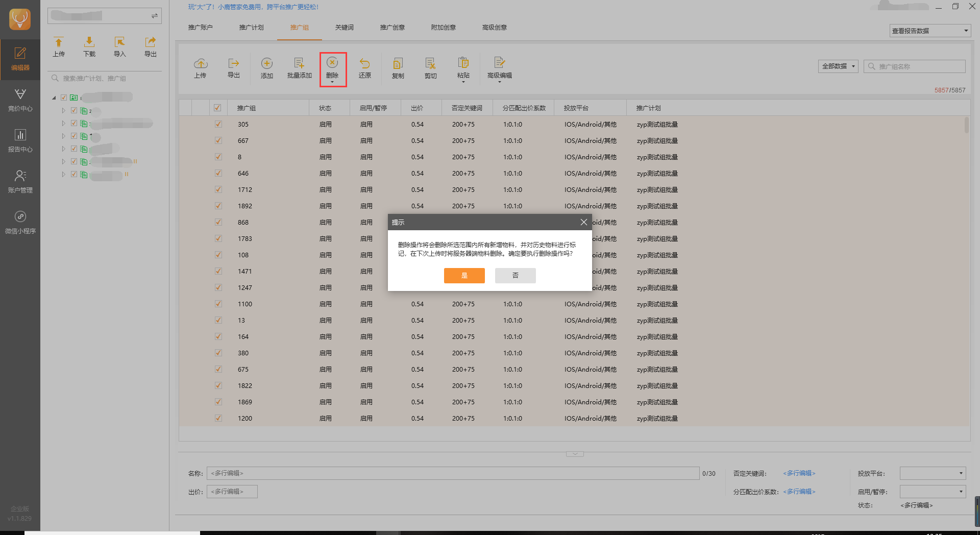The height and width of the screenshot is (535, 980).
Task: Uncheck the row 1869 checkbox
Action: tap(218, 402)
